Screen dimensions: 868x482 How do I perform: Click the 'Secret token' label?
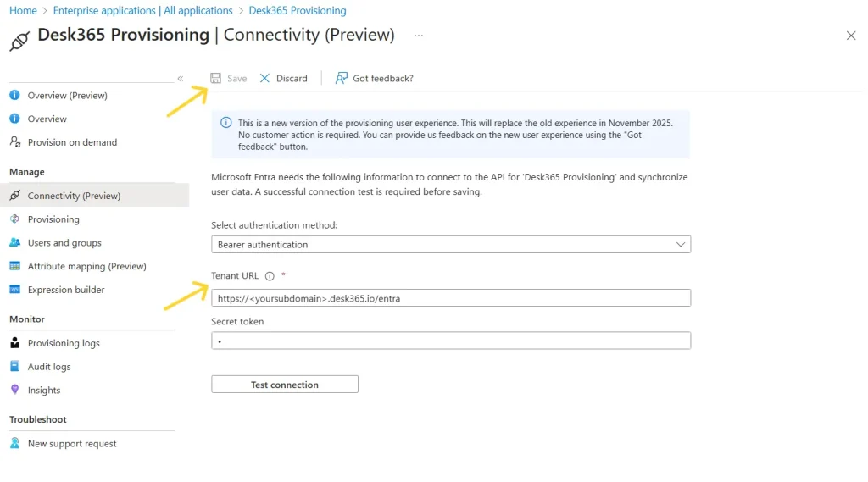(237, 322)
